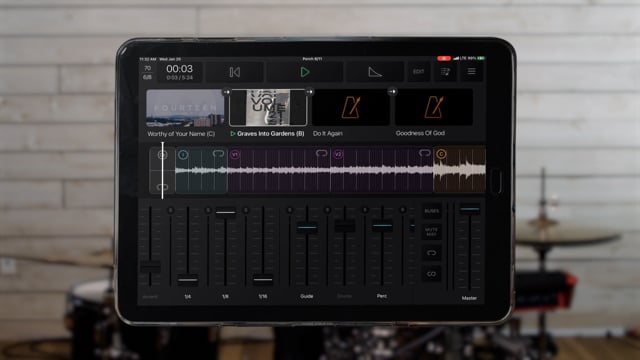
Task: Select the Do It Again metronome song
Action: (x=350, y=107)
